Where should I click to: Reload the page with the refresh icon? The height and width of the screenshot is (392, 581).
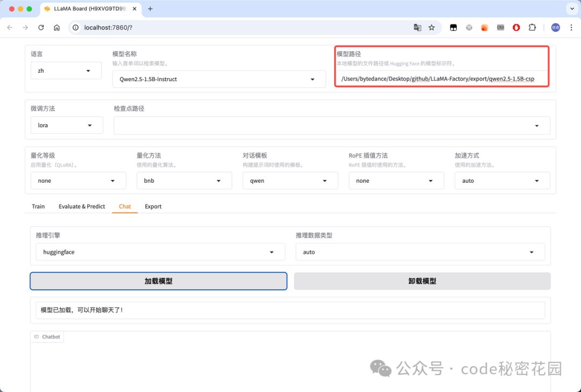coord(41,27)
